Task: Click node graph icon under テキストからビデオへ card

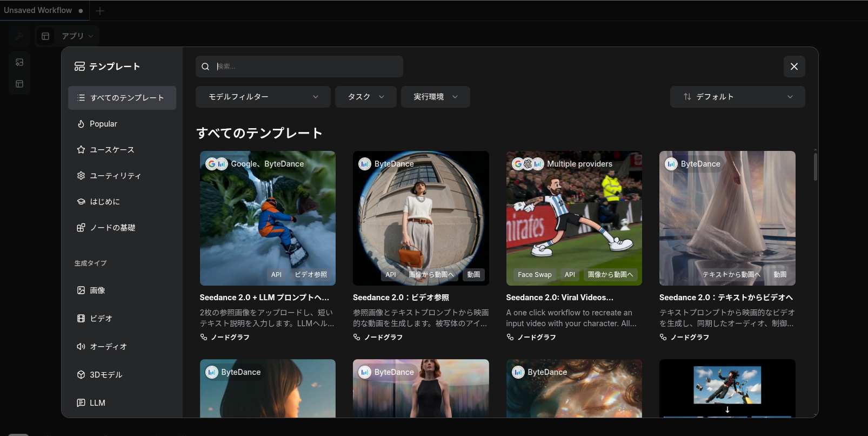Action: coord(663,337)
